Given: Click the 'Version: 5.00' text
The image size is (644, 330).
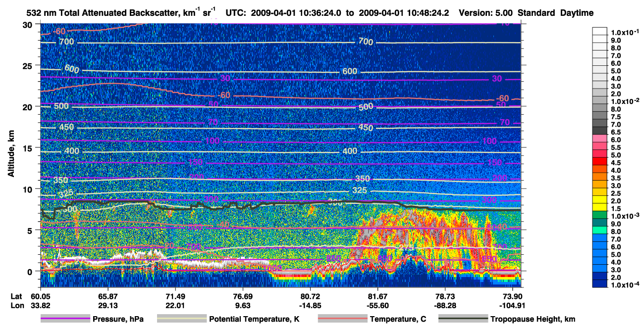Looking at the screenshot, I should point(486,13).
